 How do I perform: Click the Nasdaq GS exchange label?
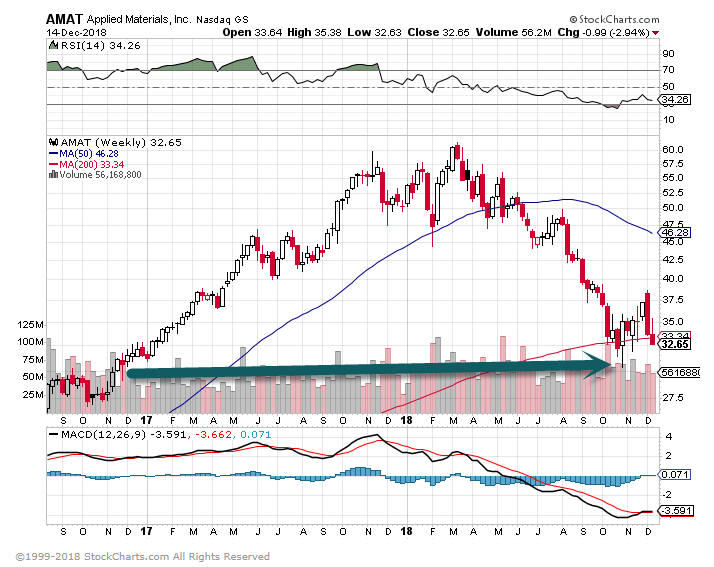[222, 20]
